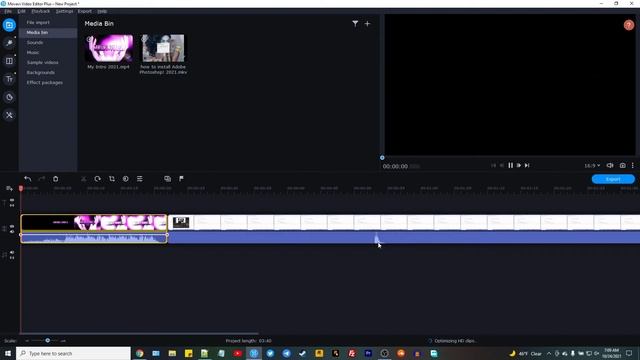Select the pink intro clip on the timeline
The image size is (640, 360).
[x=94, y=223]
